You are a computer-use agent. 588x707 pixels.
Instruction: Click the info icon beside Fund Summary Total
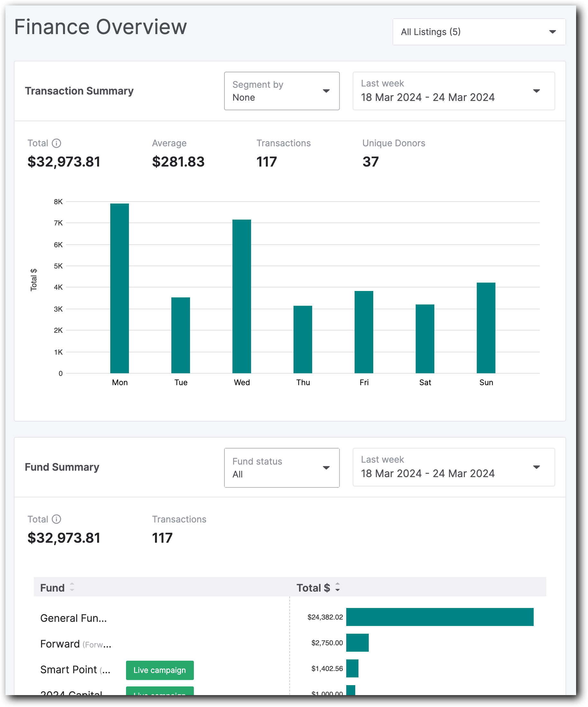[56, 519]
